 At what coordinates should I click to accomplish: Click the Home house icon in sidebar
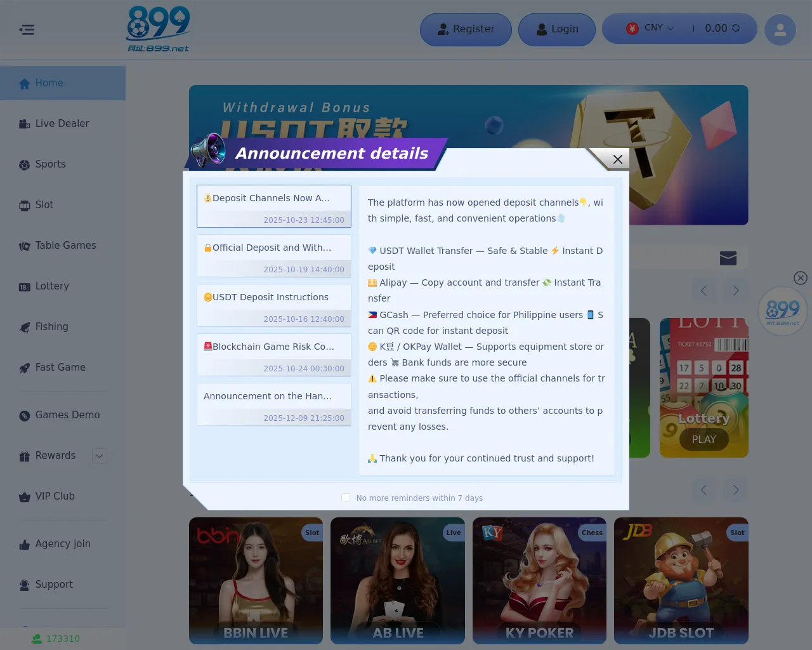click(25, 84)
